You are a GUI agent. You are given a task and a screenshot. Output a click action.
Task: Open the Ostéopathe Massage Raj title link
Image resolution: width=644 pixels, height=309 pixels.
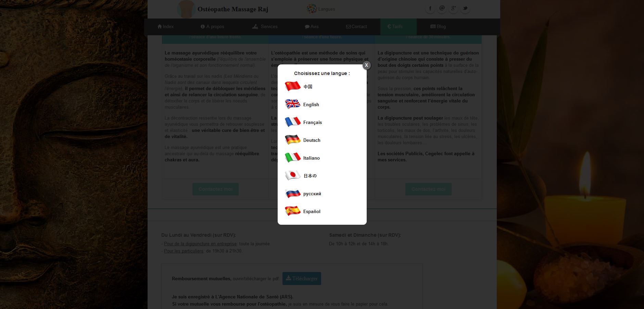pyautogui.click(x=233, y=9)
